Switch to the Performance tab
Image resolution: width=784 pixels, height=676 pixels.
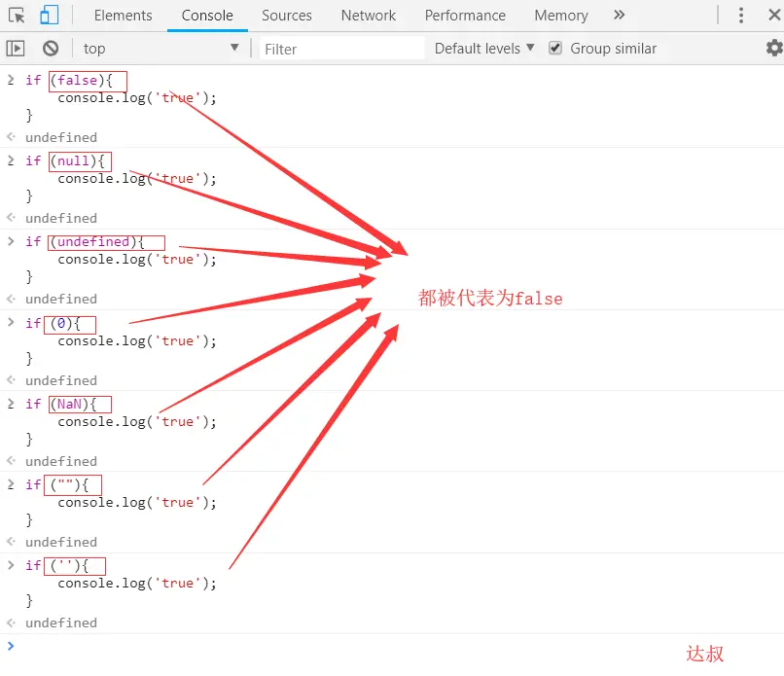pyautogui.click(x=465, y=16)
